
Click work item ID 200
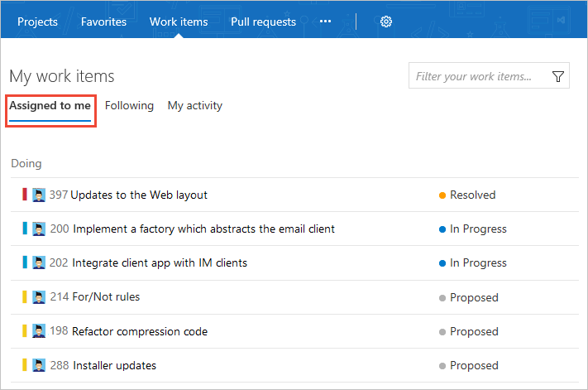pos(60,229)
